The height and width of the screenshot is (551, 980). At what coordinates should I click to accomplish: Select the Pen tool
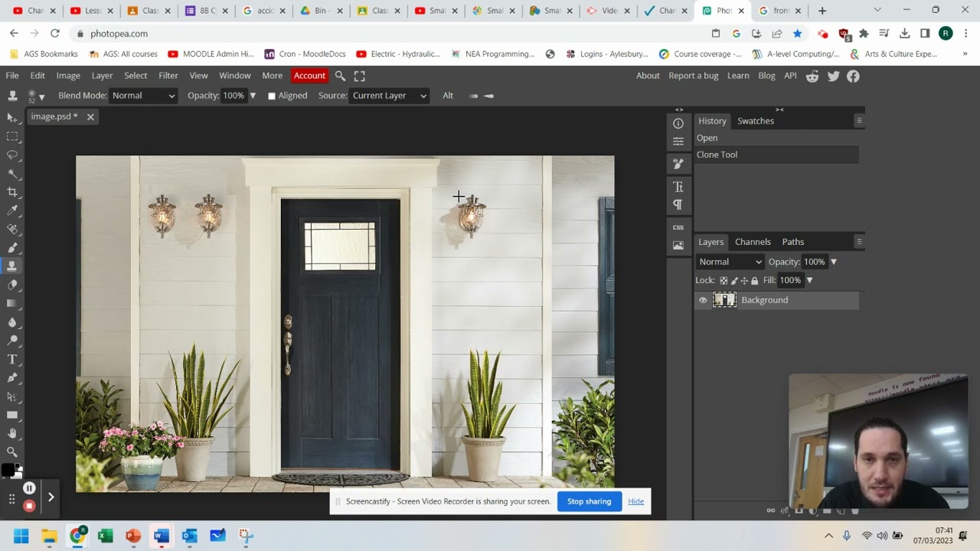coord(12,377)
